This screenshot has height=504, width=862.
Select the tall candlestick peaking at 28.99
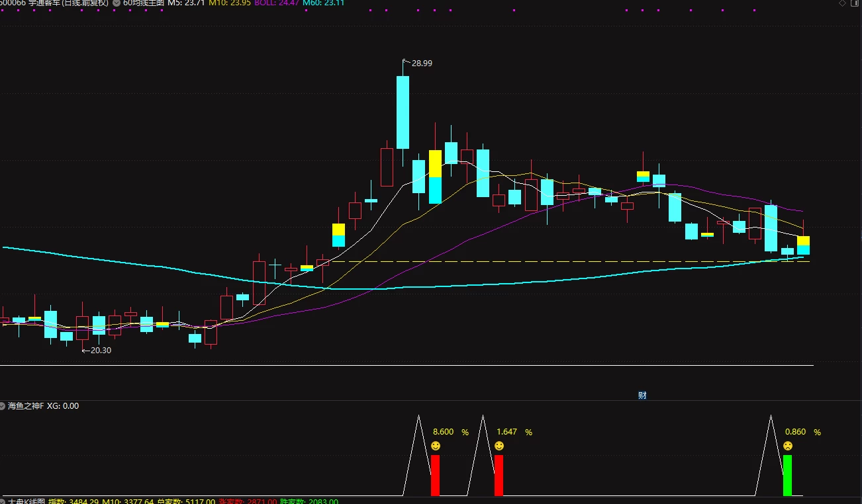pyautogui.click(x=403, y=112)
